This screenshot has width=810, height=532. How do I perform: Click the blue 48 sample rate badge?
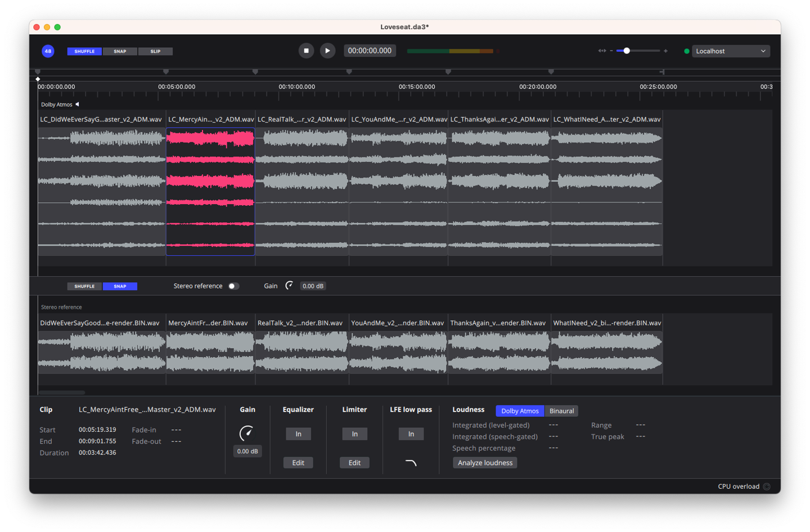click(x=48, y=51)
